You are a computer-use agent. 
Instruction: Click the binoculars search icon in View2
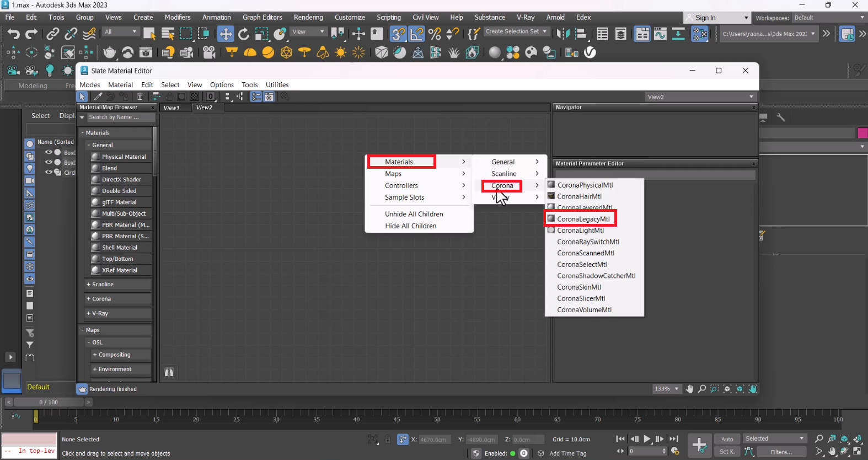tap(169, 372)
